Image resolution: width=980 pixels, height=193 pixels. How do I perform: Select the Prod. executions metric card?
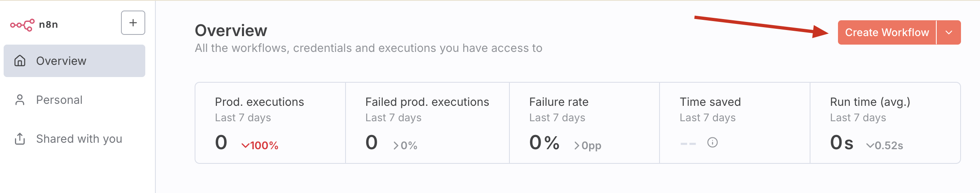click(x=270, y=123)
